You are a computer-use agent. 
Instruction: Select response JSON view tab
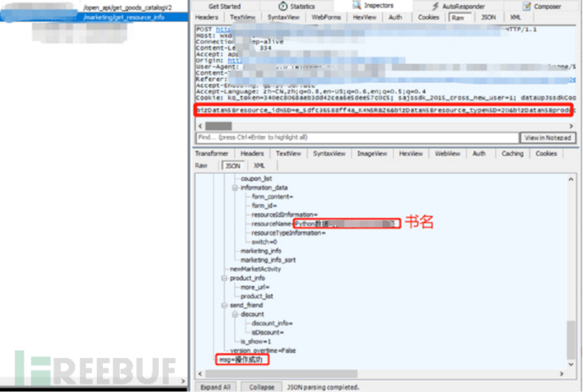click(232, 166)
